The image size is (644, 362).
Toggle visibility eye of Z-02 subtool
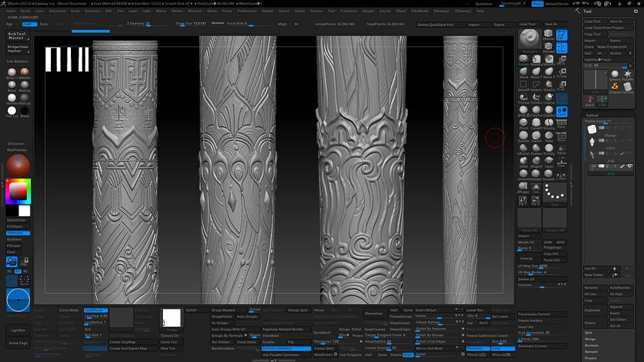(630, 166)
